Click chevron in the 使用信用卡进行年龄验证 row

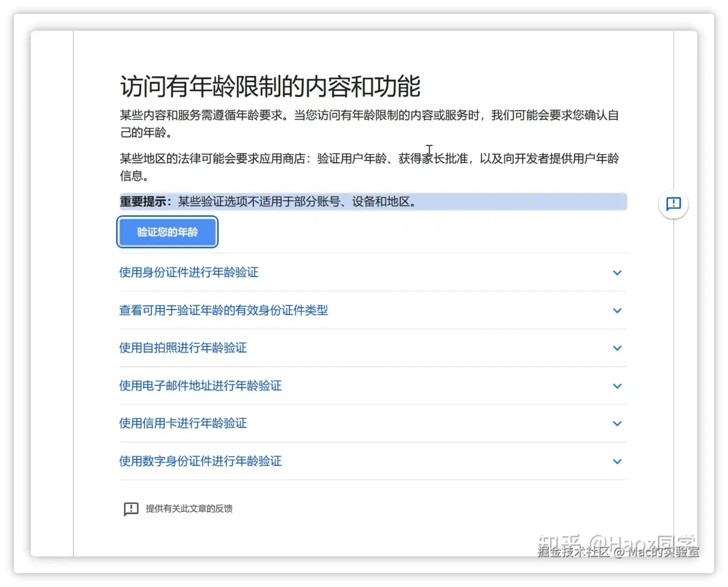pyautogui.click(x=617, y=424)
